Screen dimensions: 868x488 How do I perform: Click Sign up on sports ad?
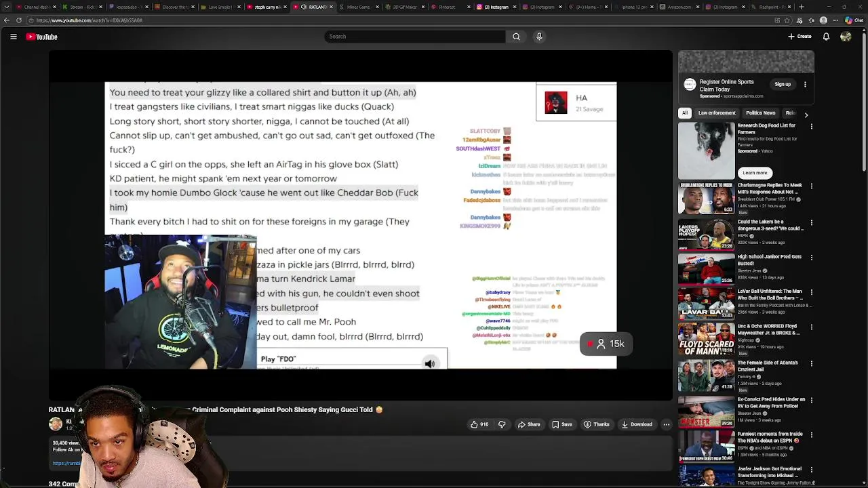[783, 85]
